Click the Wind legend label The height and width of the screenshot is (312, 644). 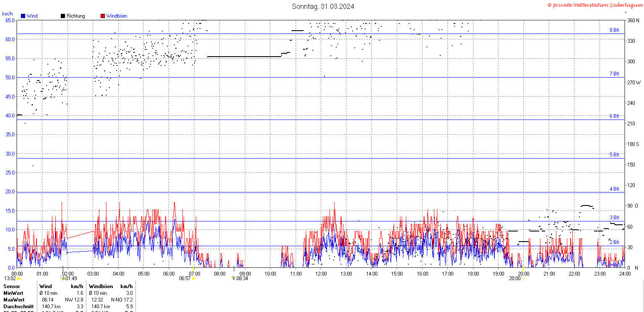(32, 16)
